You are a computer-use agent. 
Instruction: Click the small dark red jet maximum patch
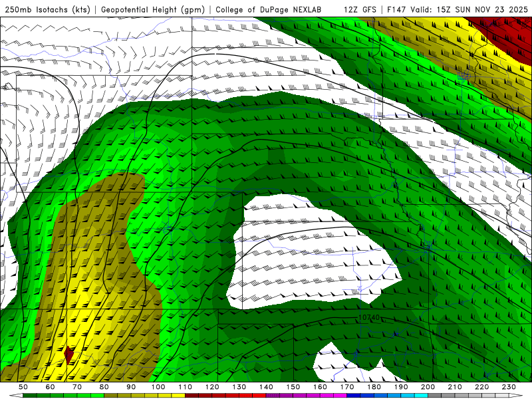(69, 355)
